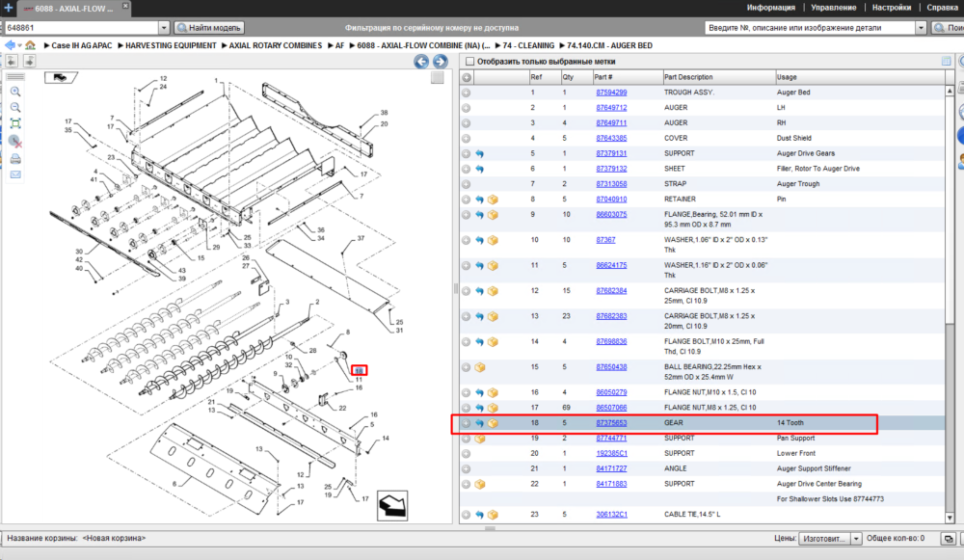Open package icon for RETAINER row

coord(493,200)
